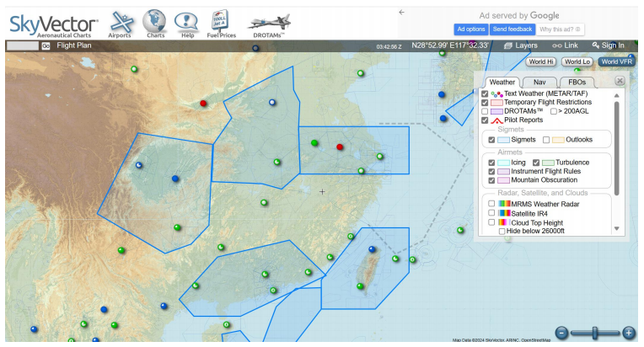Open the Layers panel dropdown

(520, 45)
